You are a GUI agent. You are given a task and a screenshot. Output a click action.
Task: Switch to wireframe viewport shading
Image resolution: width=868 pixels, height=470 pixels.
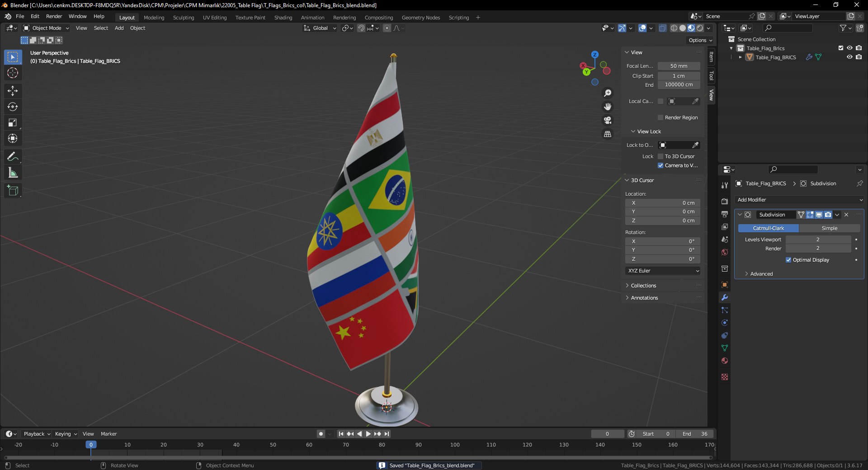(x=674, y=28)
